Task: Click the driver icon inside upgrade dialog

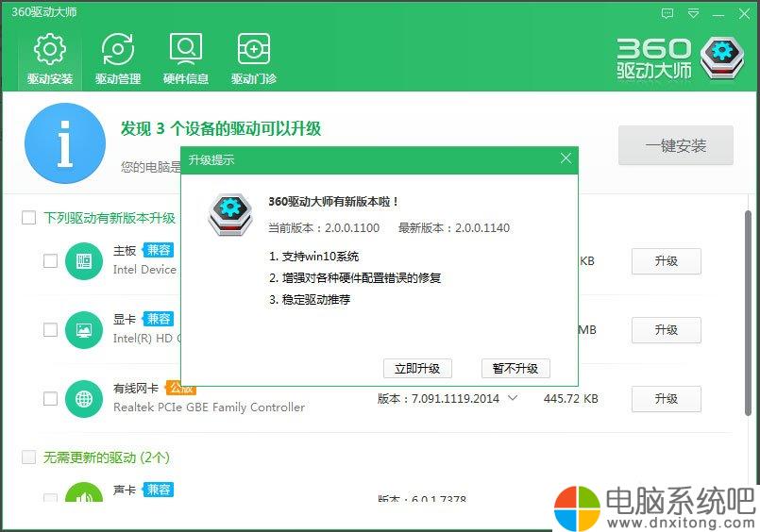Action: coord(230,214)
